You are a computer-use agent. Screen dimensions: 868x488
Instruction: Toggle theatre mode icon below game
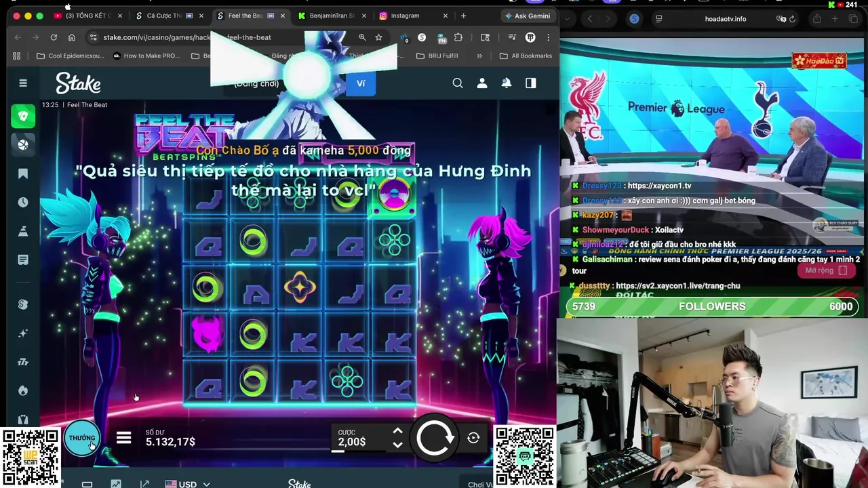pos(87,484)
